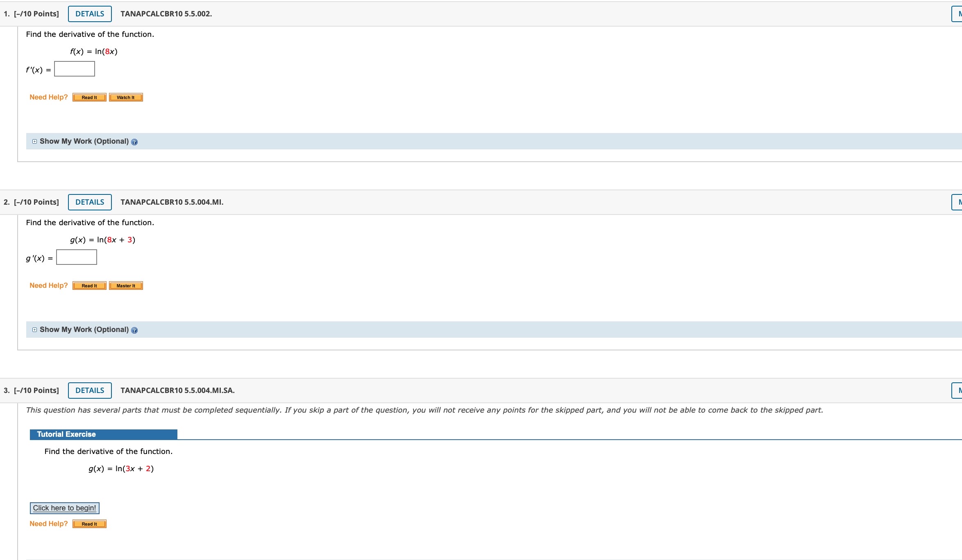This screenshot has width=962, height=560.
Task: Expand question 1 with the plus box
Action: tap(35, 141)
